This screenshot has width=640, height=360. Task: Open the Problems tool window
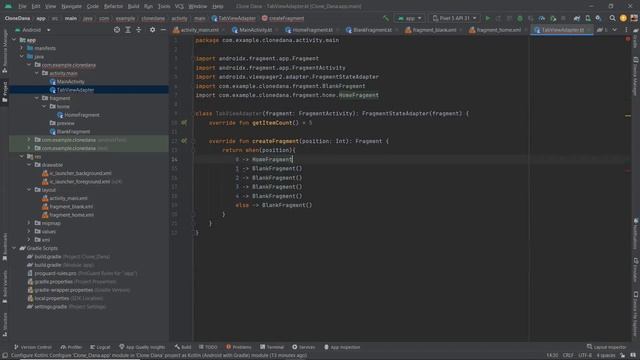point(239,347)
